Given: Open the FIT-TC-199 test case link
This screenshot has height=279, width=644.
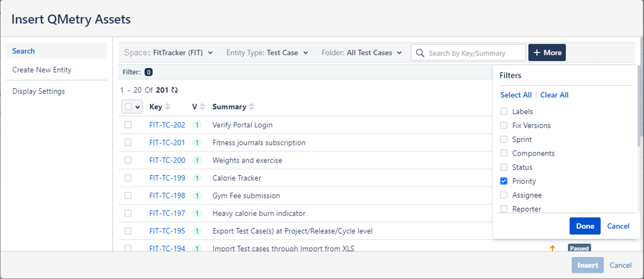Looking at the screenshot, I should tap(167, 178).
